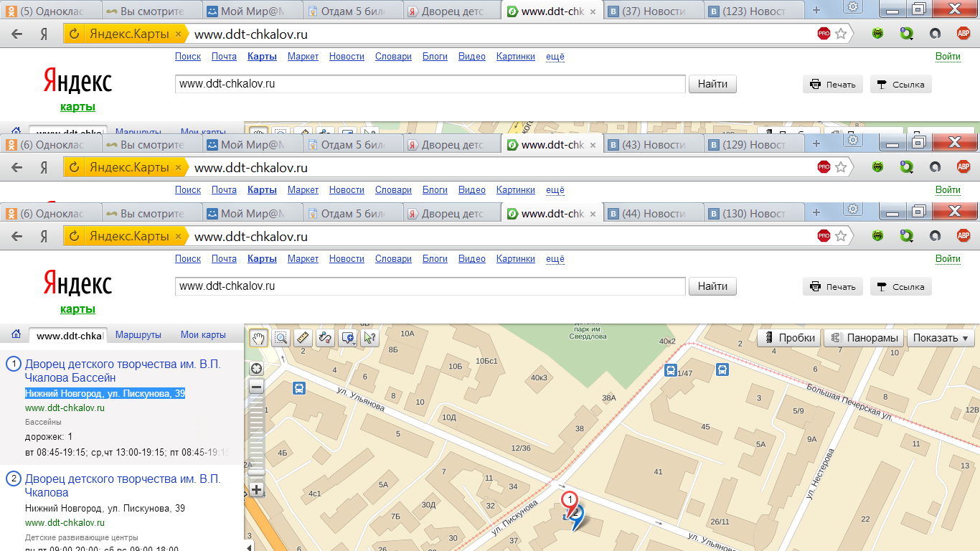The height and width of the screenshot is (551, 980).
Task: Click the red map marker numbered 1
Action: tap(569, 500)
